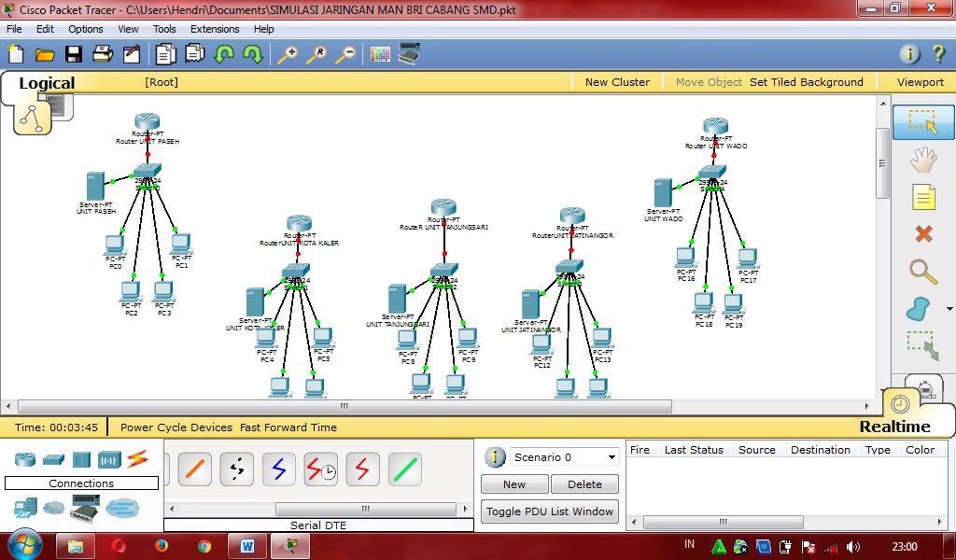Click the Copy icon in the toolbar
The height and width of the screenshot is (560, 956).
(166, 54)
